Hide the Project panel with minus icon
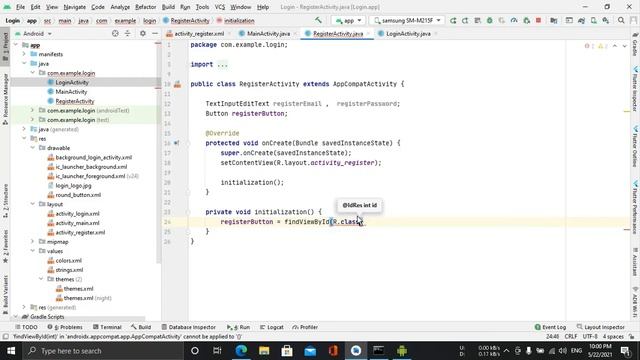The height and width of the screenshot is (360, 640). tap(155, 33)
